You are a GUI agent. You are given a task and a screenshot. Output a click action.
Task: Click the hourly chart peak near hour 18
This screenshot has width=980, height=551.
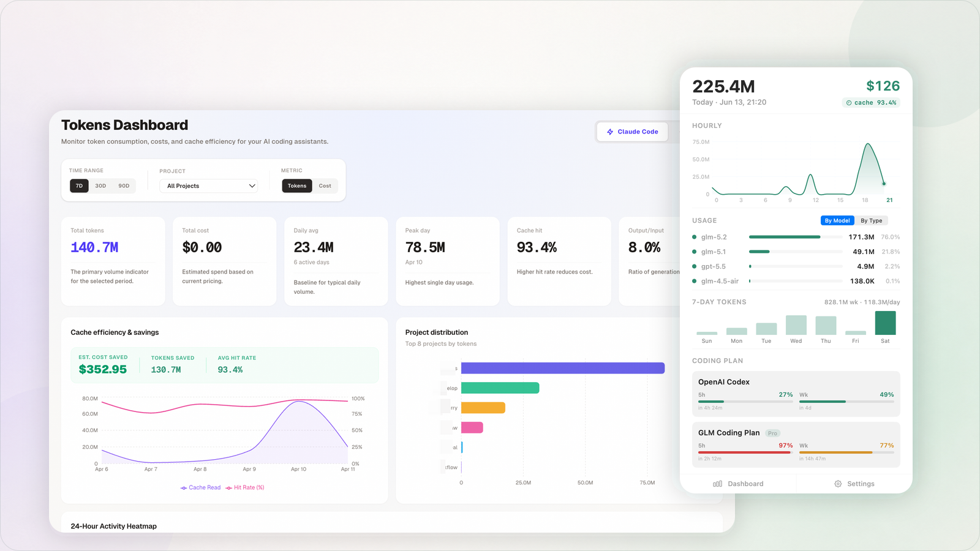[867, 144]
